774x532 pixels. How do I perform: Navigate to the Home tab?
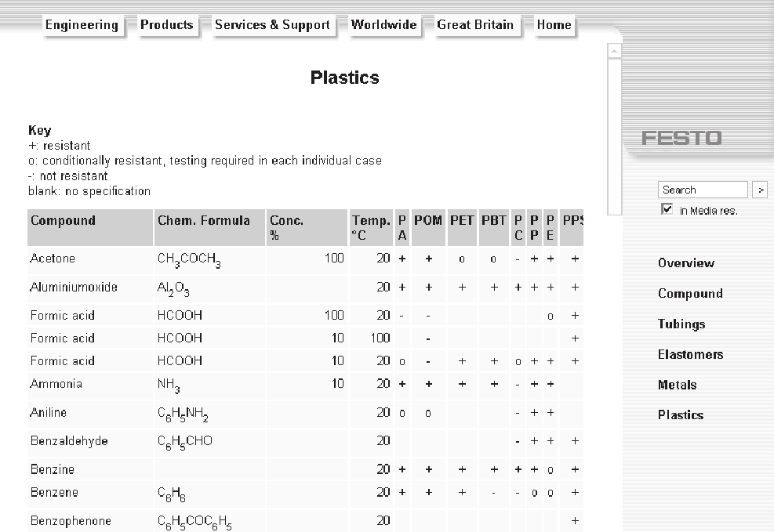click(x=554, y=25)
